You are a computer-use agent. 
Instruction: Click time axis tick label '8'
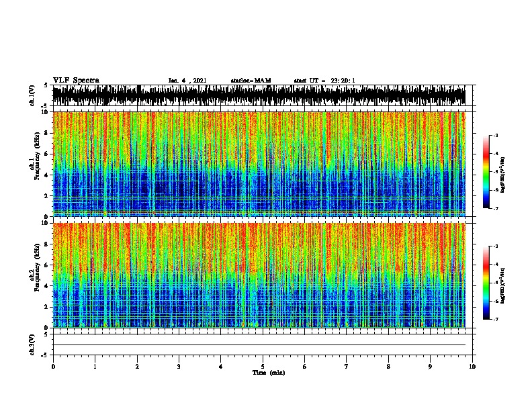[x=388, y=366]
